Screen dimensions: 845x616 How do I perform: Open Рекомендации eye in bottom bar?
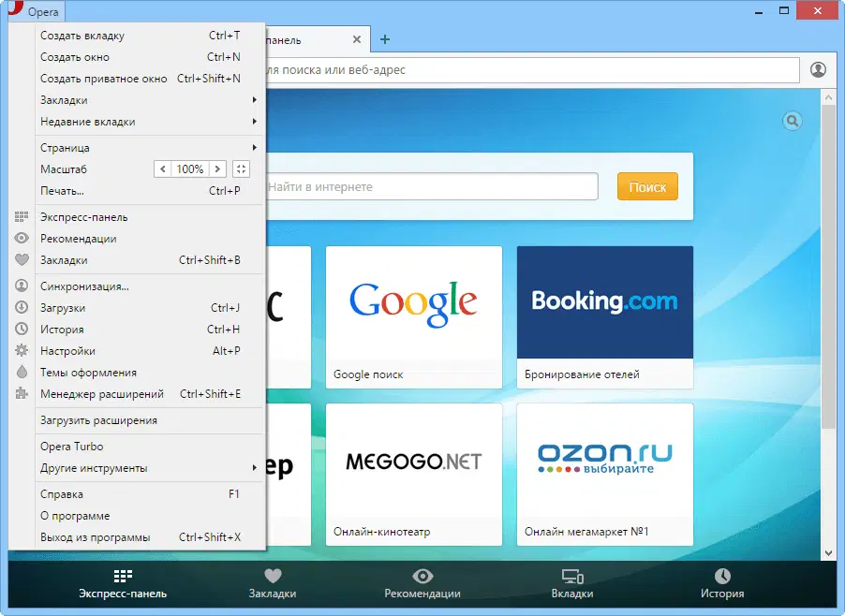pos(422,584)
